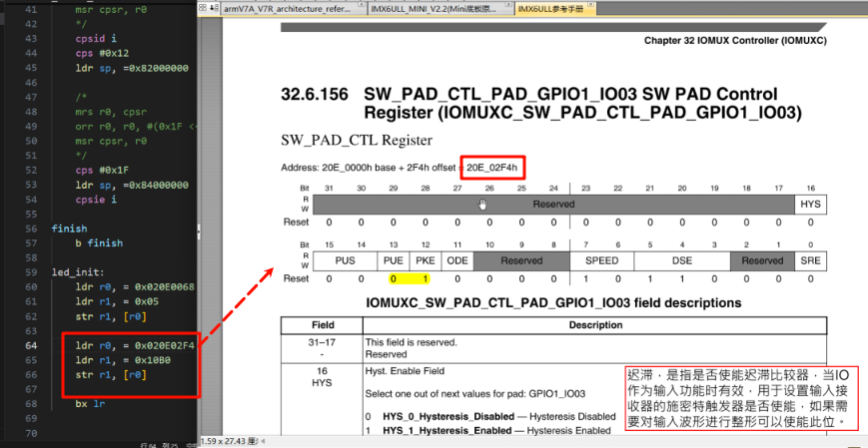Click line number 64 in editor gutter
The height and width of the screenshot is (448, 868).
(x=32, y=346)
